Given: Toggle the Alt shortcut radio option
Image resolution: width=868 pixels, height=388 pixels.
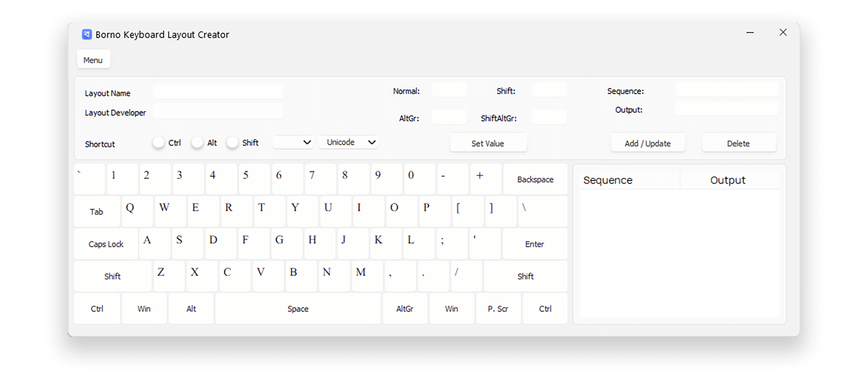Looking at the screenshot, I should pos(197,143).
